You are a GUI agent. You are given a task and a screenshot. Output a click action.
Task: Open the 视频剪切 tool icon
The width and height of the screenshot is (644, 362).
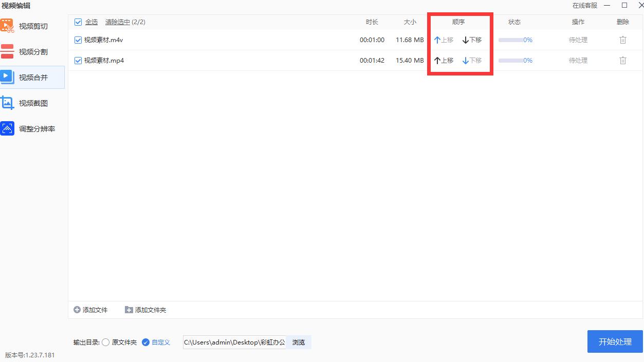point(7,26)
